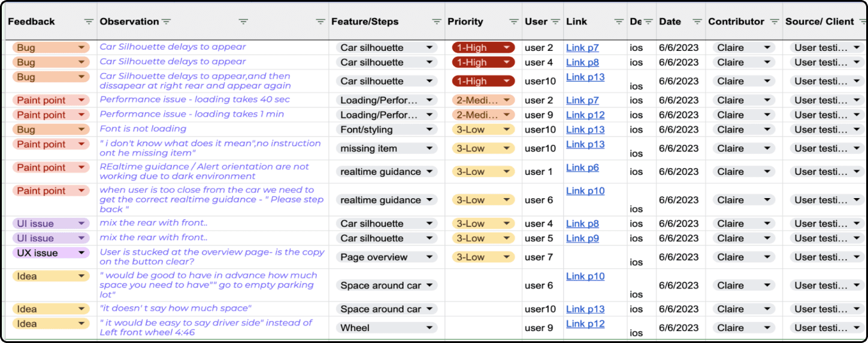Open the Contributor column filter icon
The image size is (868, 343).
[775, 22]
